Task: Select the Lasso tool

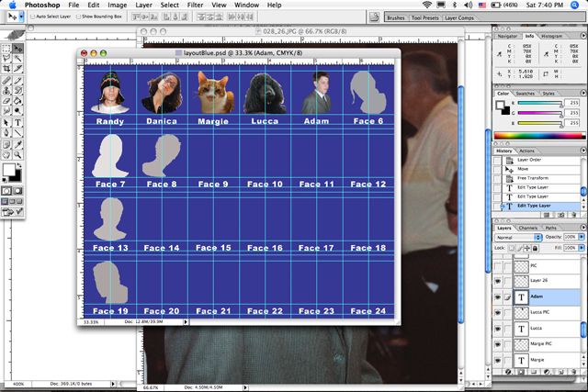Action: [x=6, y=59]
